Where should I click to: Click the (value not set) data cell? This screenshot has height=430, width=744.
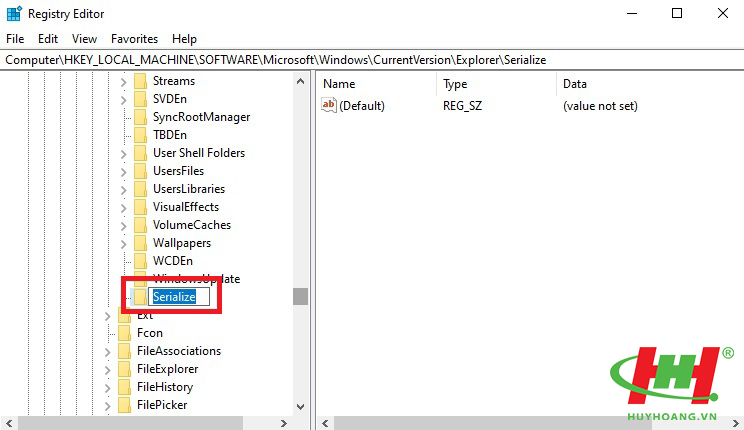click(600, 106)
